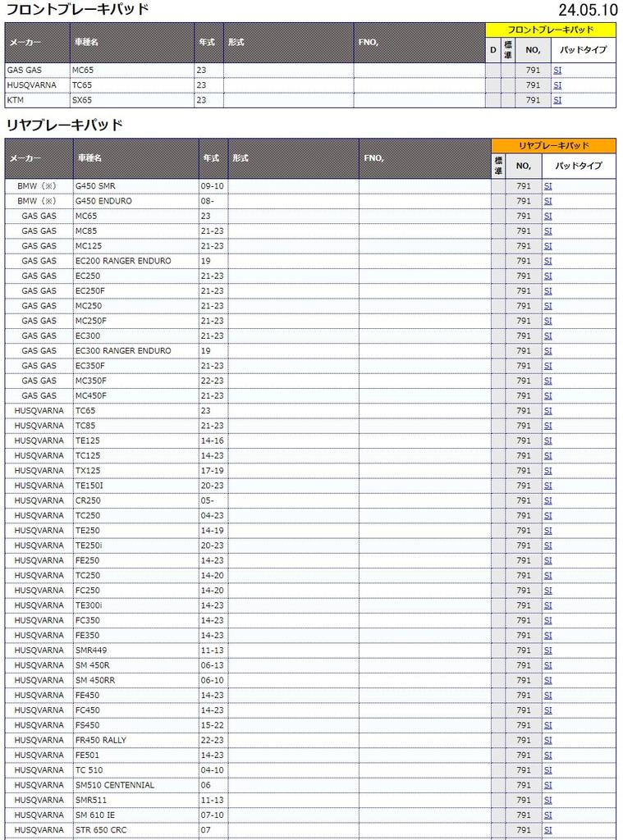Screen dimensions: 623x840
Task: Select the HUSQVARNA SM 450RR model cell
Action: pos(95,680)
